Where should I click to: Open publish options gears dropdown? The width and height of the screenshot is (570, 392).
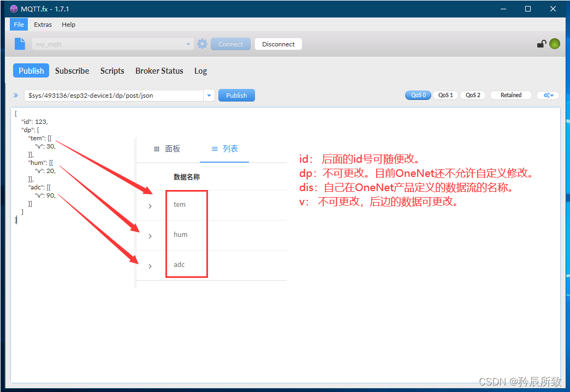click(548, 96)
